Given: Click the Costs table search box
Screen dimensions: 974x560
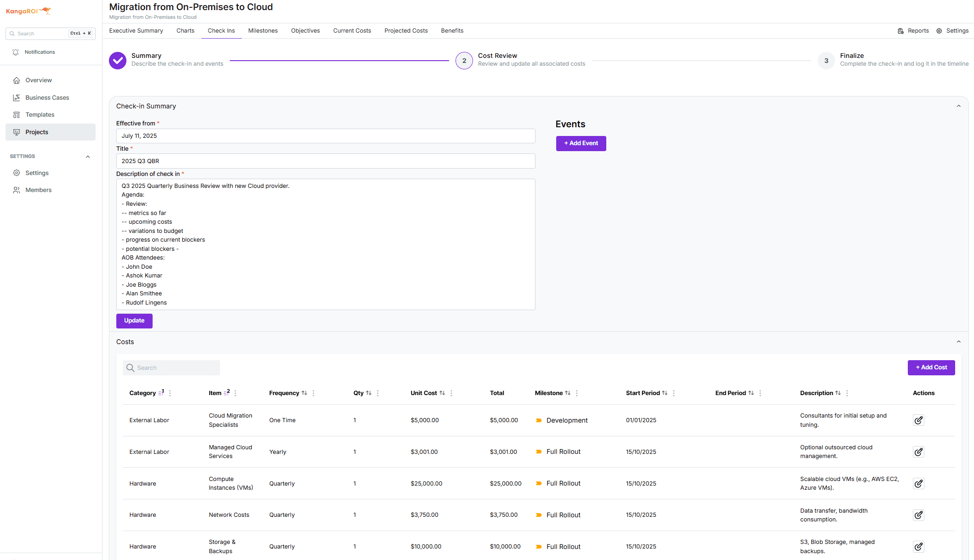Looking at the screenshot, I should coord(171,368).
